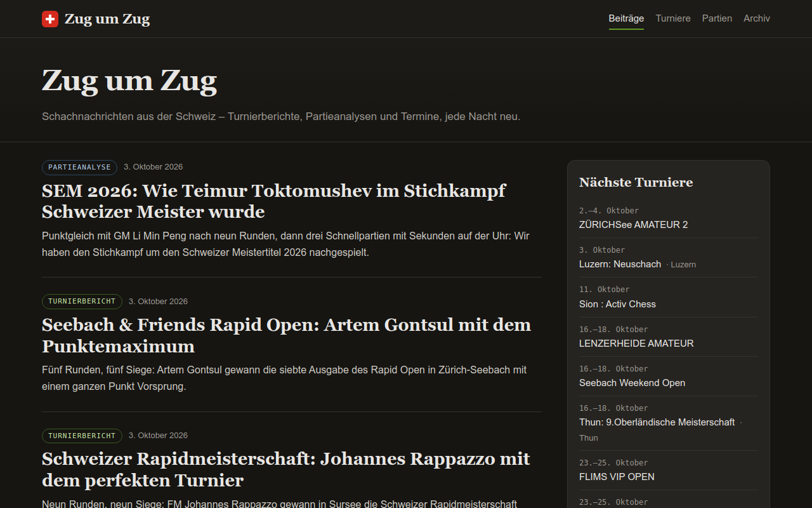Open Sion : Activ Chess tournament
The width and height of the screenshot is (812, 508).
coord(617,304)
